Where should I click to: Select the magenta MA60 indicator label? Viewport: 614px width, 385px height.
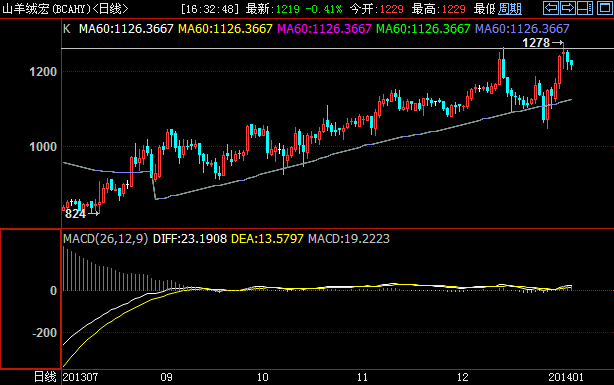[324, 29]
